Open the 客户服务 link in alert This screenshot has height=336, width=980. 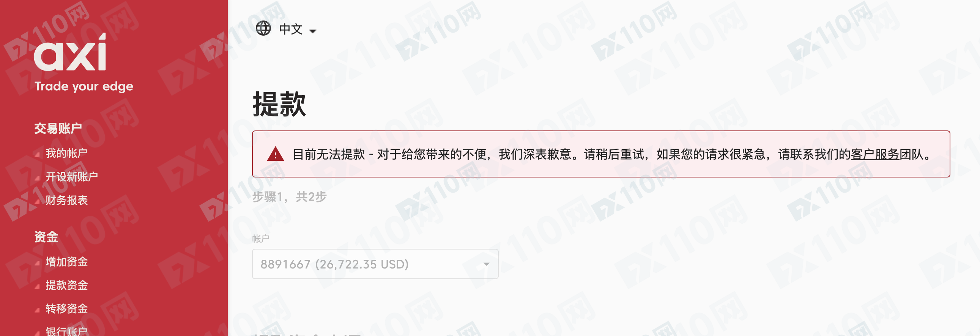[874, 154]
